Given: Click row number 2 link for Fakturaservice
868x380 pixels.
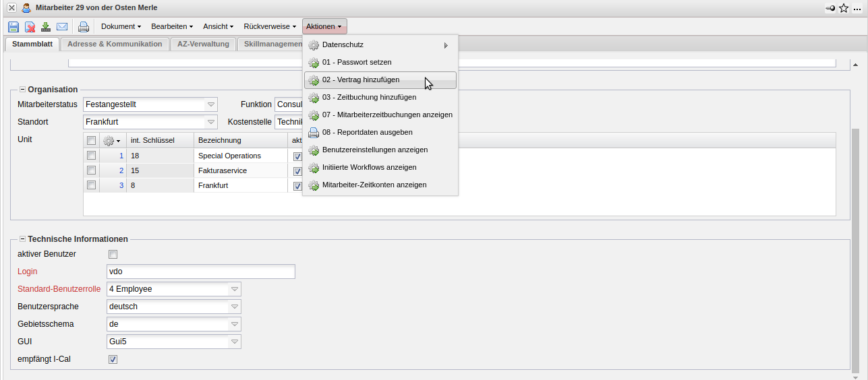Looking at the screenshot, I should (x=121, y=170).
